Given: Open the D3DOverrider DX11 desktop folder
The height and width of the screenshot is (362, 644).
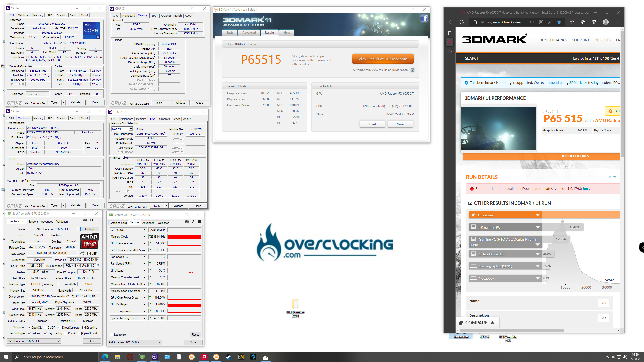Looking at the screenshot, I should tap(295, 308).
